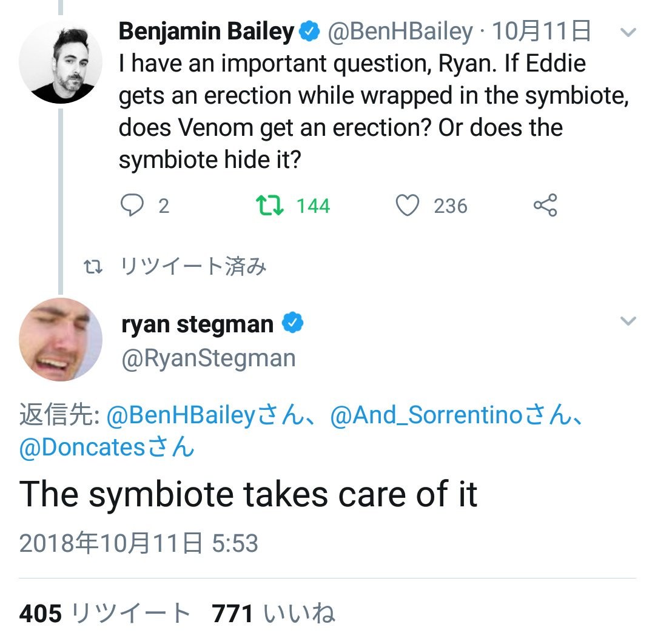Viewport: 655px width, 644px height.
Task: Open ryan stegman's profile picture
Action: (x=61, y=340)
